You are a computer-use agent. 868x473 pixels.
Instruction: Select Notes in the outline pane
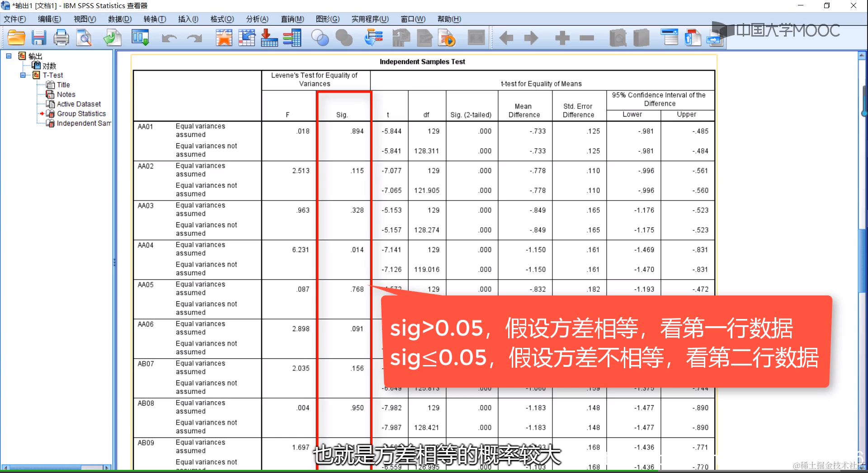click(66, 94)
